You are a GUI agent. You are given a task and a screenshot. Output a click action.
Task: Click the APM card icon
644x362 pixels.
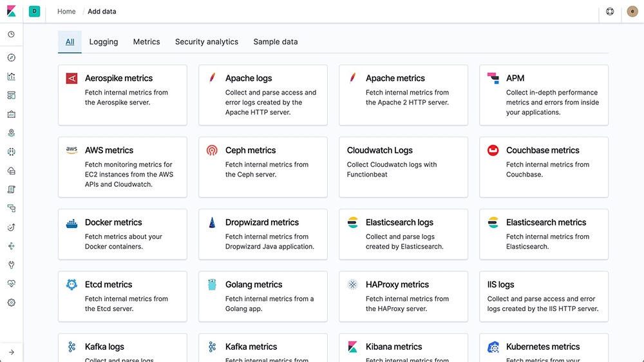[x=493, y=78]
